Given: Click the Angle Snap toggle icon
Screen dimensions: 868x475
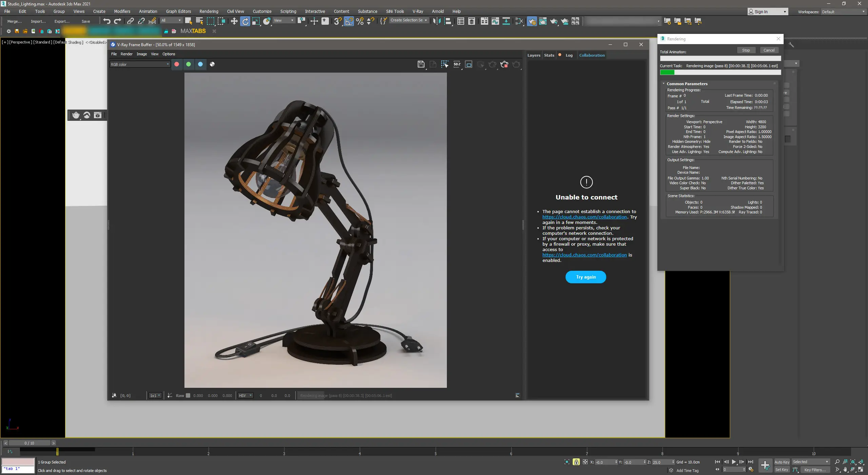Looking at the screenshot, I should click(x=349, y=21).
